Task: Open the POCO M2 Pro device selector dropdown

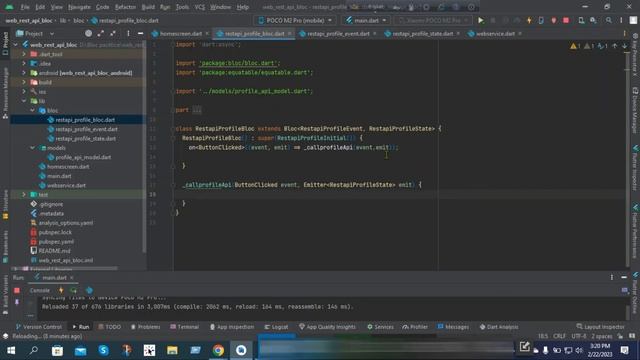Action: (295, 20)
